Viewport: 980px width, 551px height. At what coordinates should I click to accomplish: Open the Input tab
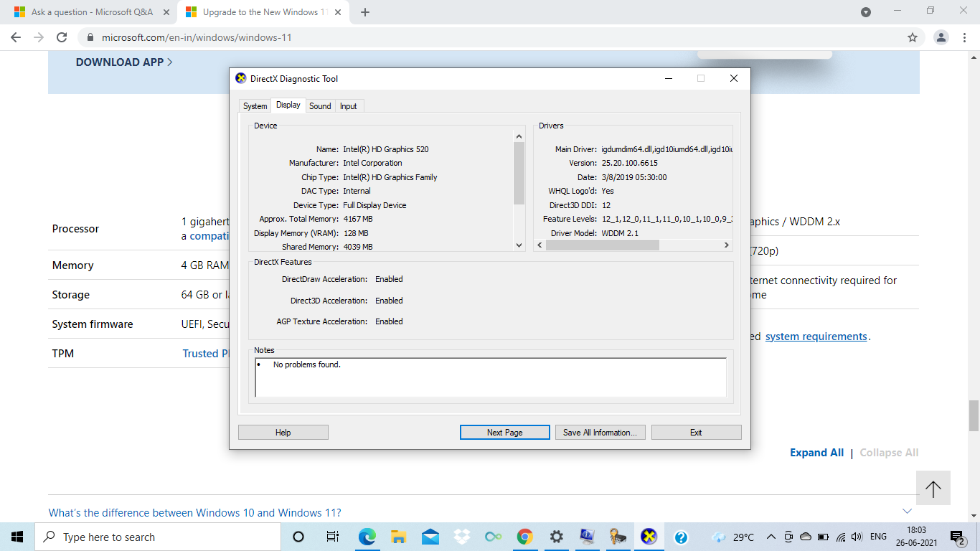click(x=349, y=106)
